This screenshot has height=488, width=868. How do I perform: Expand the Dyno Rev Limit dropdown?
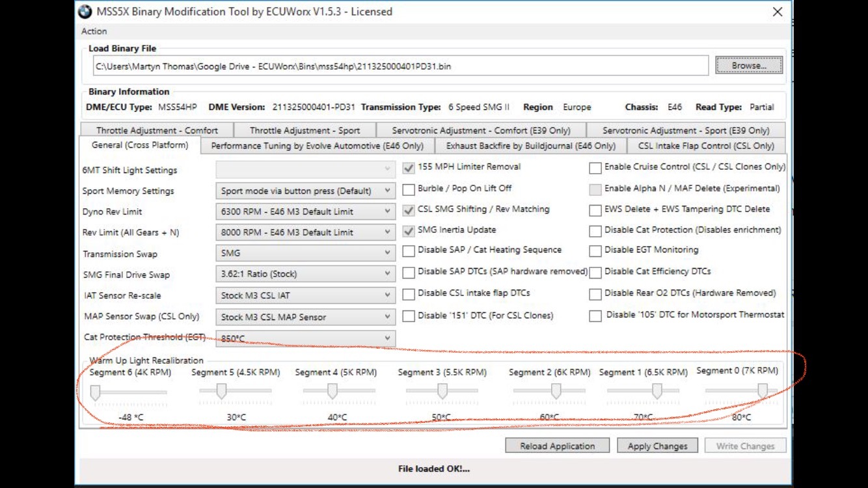(305, 211)
